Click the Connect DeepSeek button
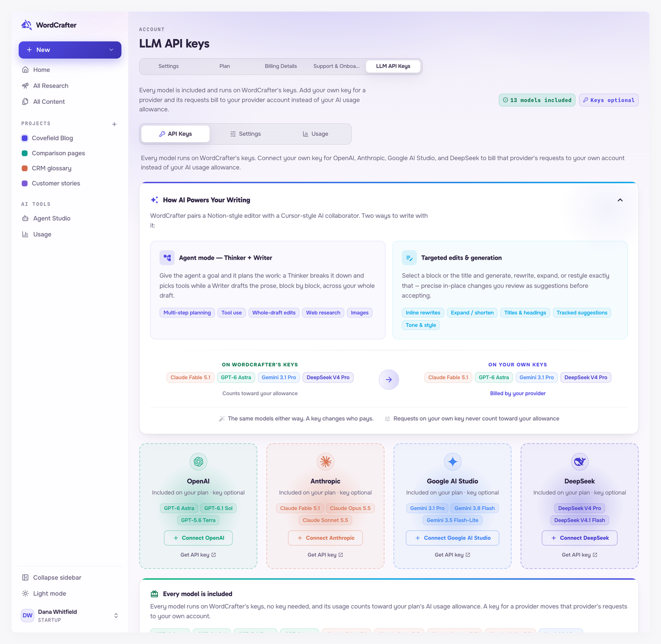661x644 pixels. 580,538
